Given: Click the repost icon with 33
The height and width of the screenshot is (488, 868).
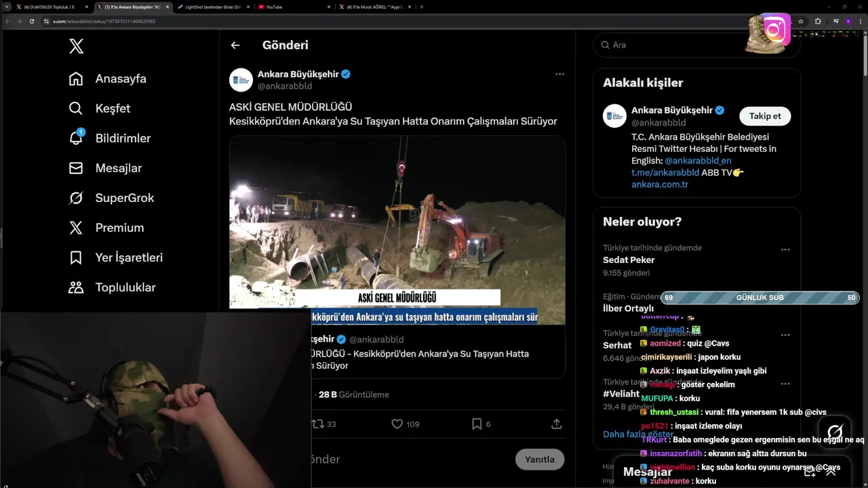Looking at the screenshot, I should coord(317,424).
